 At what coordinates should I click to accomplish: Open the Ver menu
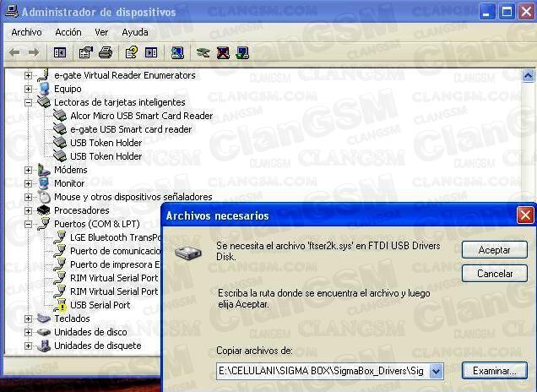coord(101,32)
